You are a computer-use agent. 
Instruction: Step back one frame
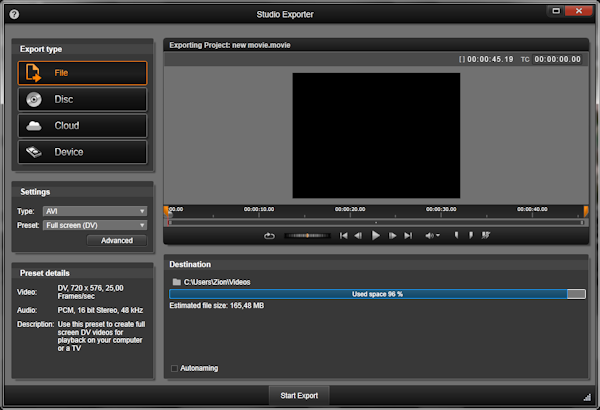pyautogui.click(x=358, y=236)
